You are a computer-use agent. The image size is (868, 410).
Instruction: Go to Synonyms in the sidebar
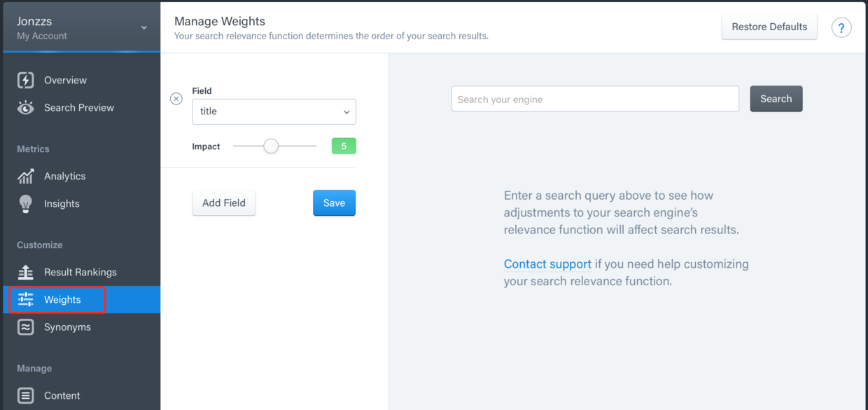coord(67,327)
